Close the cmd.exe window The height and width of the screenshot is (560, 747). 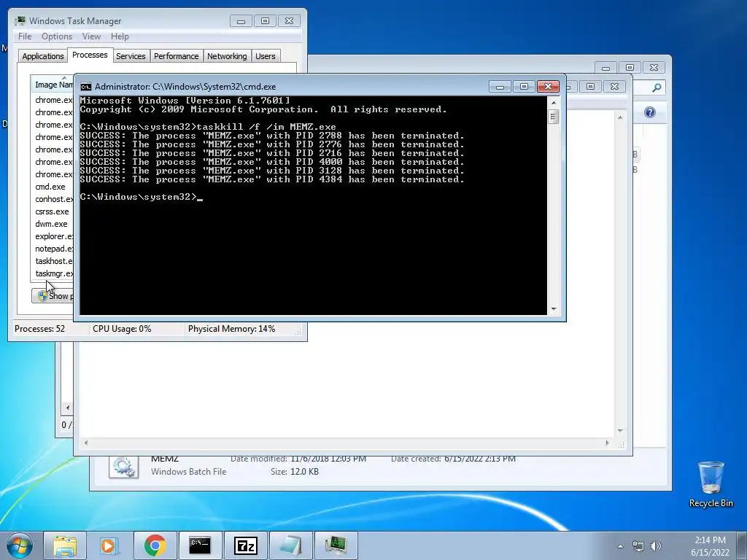click(x=548, y=87)
